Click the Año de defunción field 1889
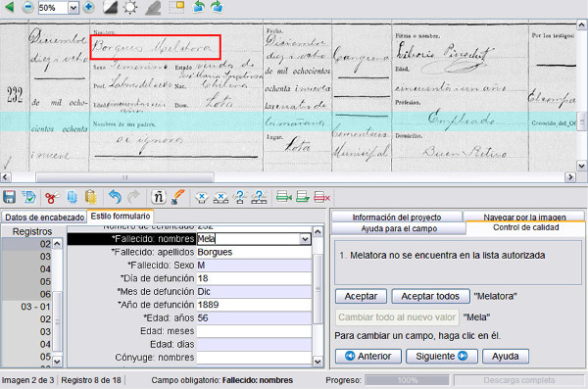 (x=254, y=305)
